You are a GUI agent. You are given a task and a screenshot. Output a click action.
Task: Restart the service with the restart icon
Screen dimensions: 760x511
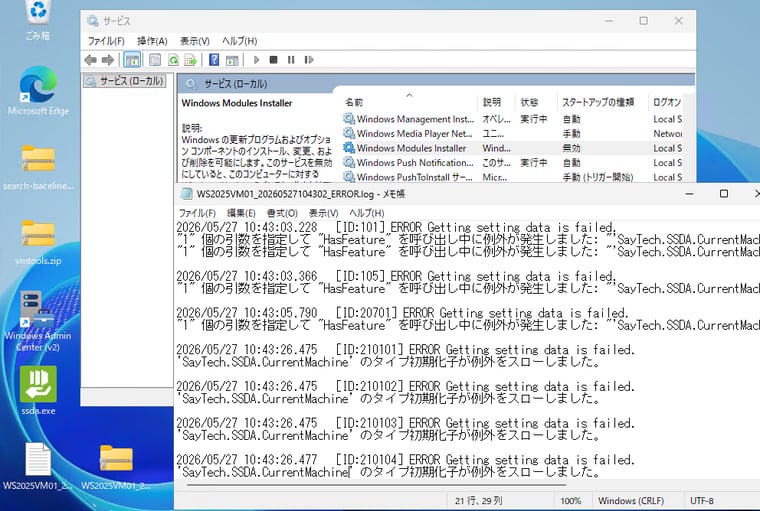pos(309,60)
